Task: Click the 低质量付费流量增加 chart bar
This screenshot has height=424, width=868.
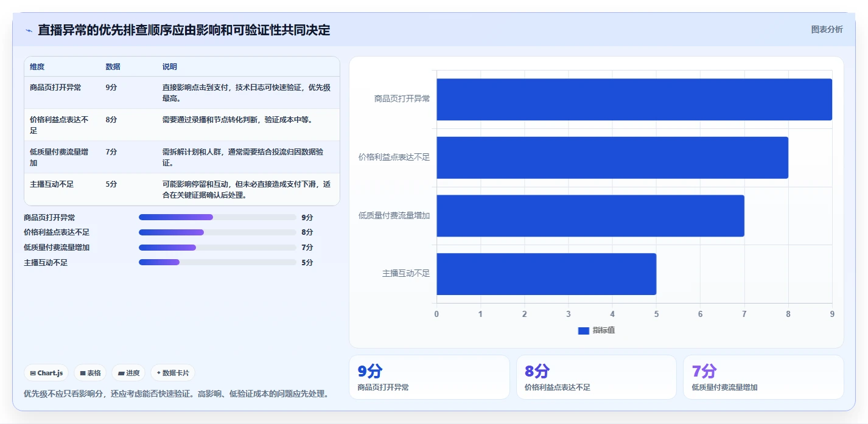Action: (590, 215)
